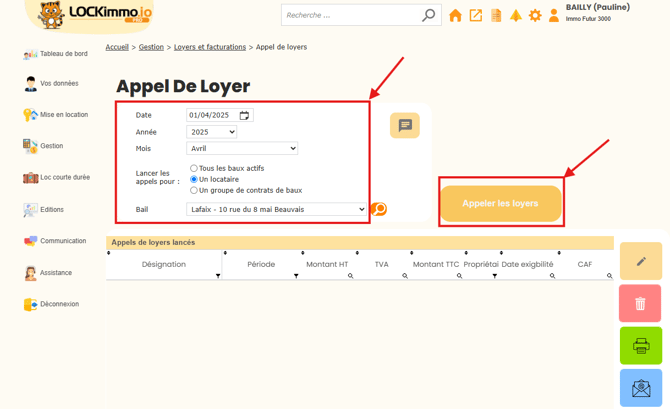
Task: Search in the Date exigibilité column
Action: click(552, 276)
